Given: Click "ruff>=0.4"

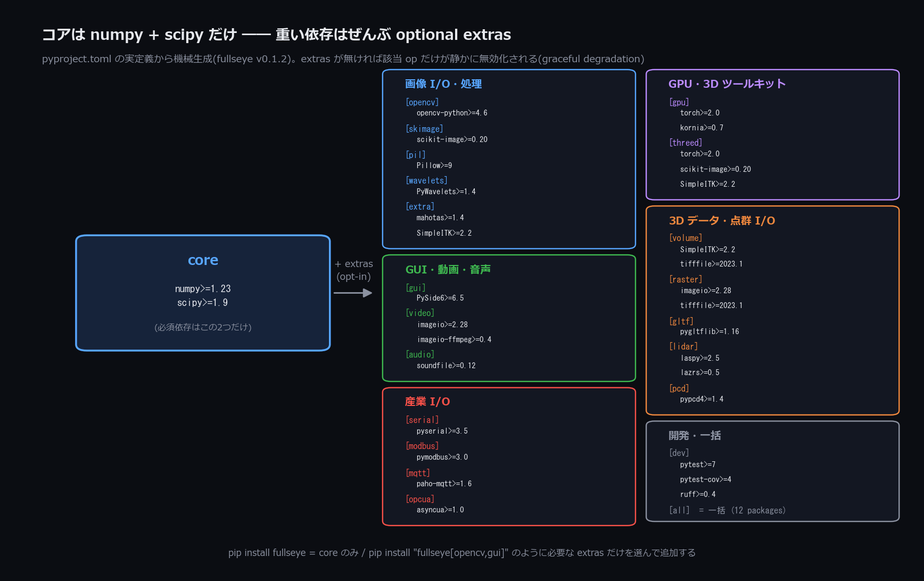Looking at the screenshot, I should (698, 494).
